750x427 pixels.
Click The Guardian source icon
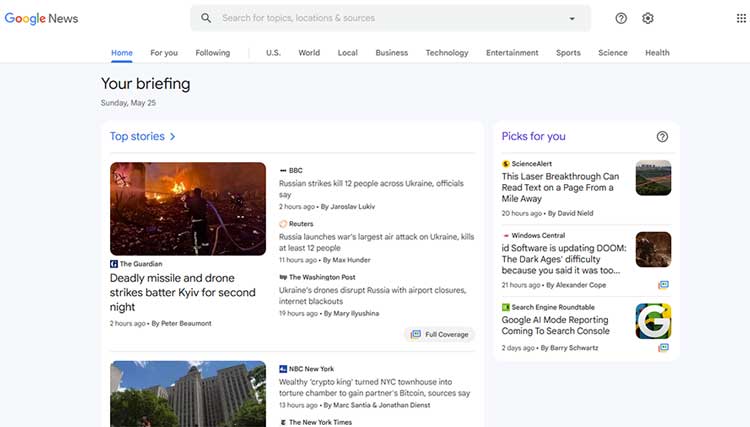click(114, 264)
